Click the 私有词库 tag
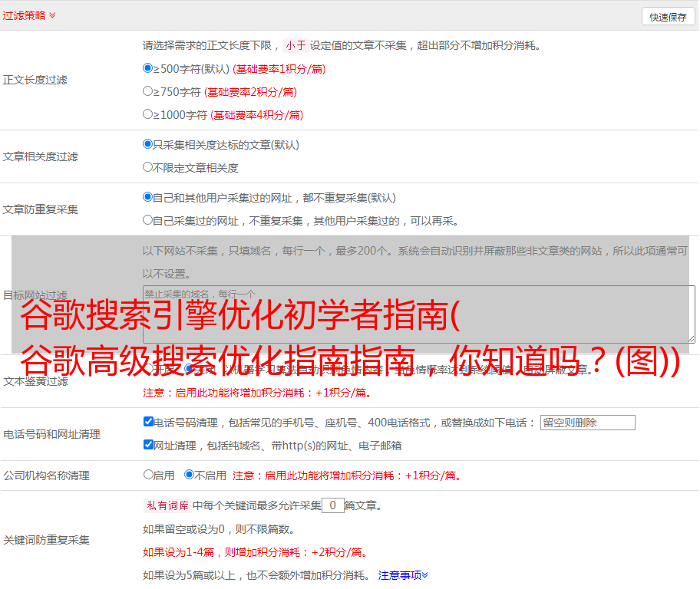 pos(168,505)
